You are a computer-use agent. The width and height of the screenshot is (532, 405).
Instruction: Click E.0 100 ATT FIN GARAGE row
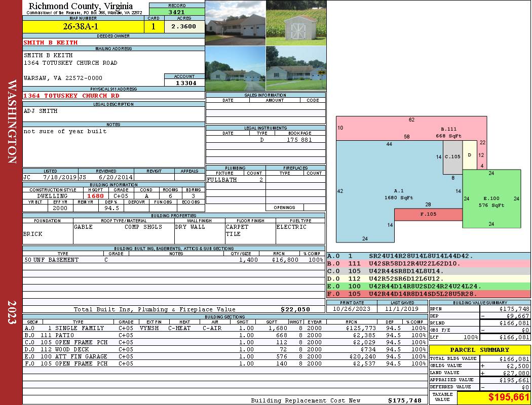(x=224, y=356)
